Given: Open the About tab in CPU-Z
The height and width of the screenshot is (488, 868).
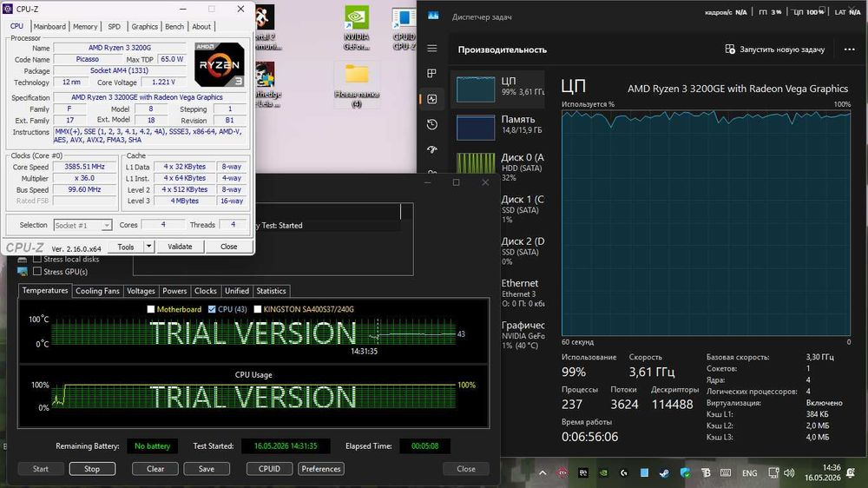Looking at the screenshot, I should [x=201, y=27].
